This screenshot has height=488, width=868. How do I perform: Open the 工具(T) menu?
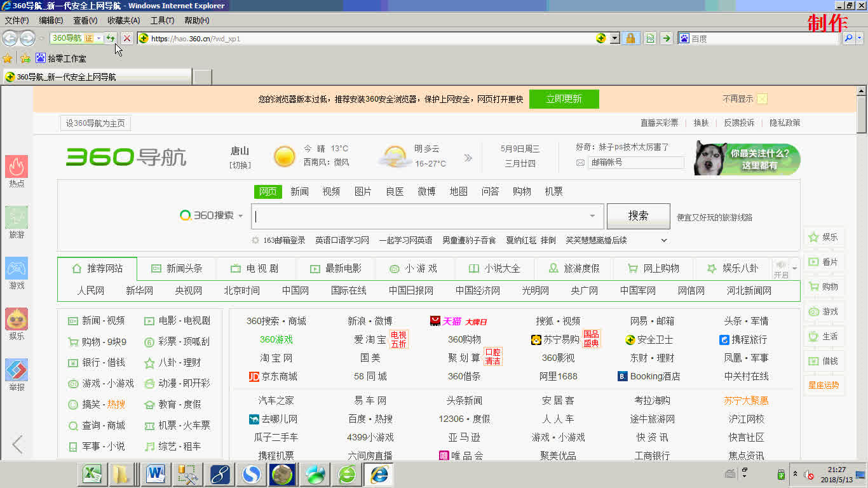pos(162,20)
